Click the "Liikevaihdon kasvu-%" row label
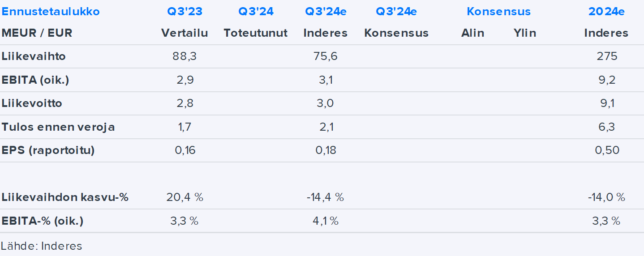The height and width of the screenshot is (256, 644). (x=65, y=197)
